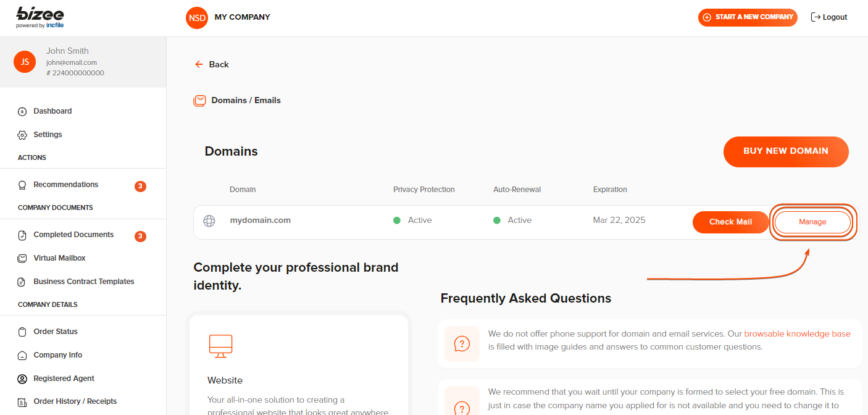Click the Settings gear icon
The image size is (868, 415).
pyautogui.click(x=22, y=135)
